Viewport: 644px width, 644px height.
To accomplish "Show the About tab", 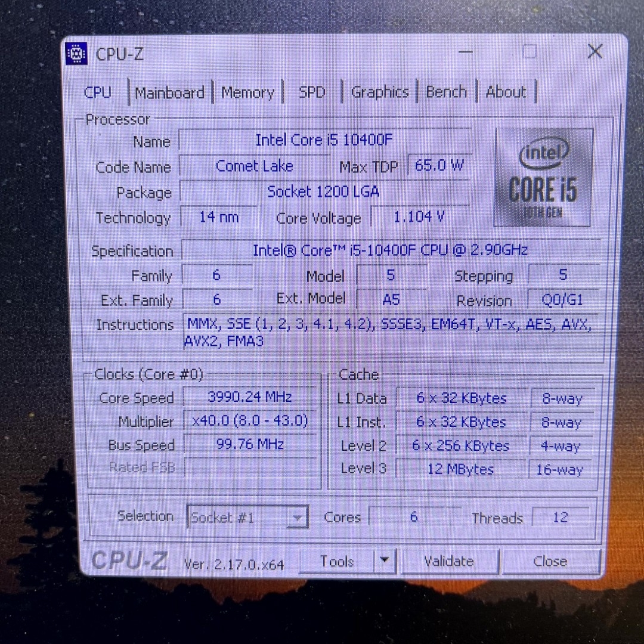I will pyautogui.click(x=506, y=92).
